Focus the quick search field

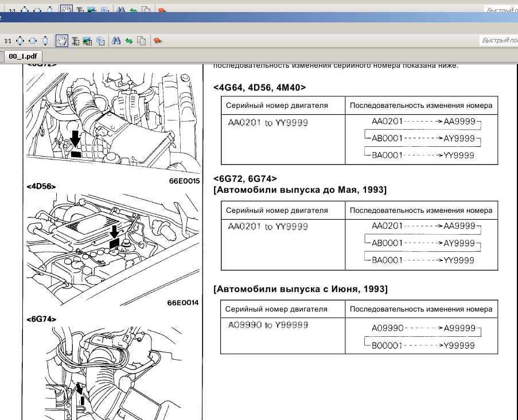[x=498, y=41]
